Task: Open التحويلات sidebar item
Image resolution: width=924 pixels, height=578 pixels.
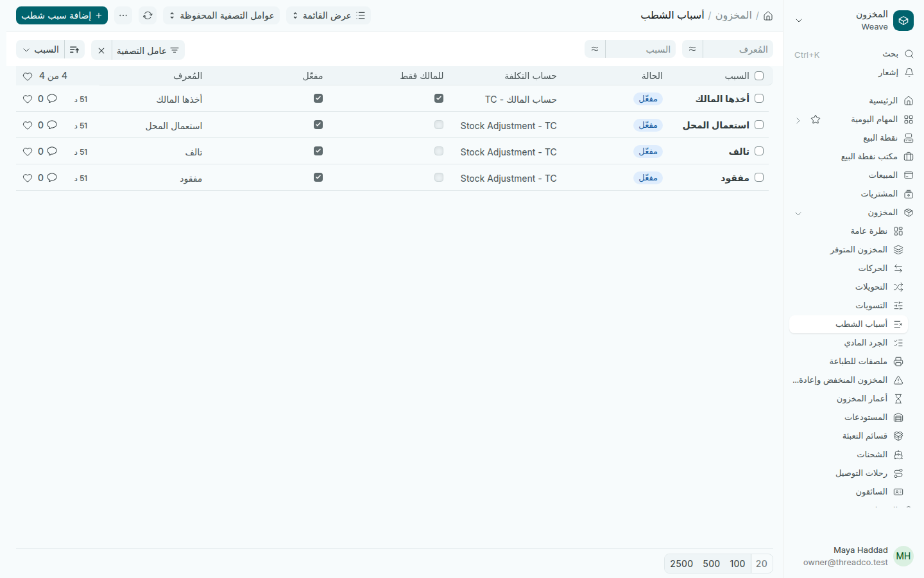Action: click(848, 287)
